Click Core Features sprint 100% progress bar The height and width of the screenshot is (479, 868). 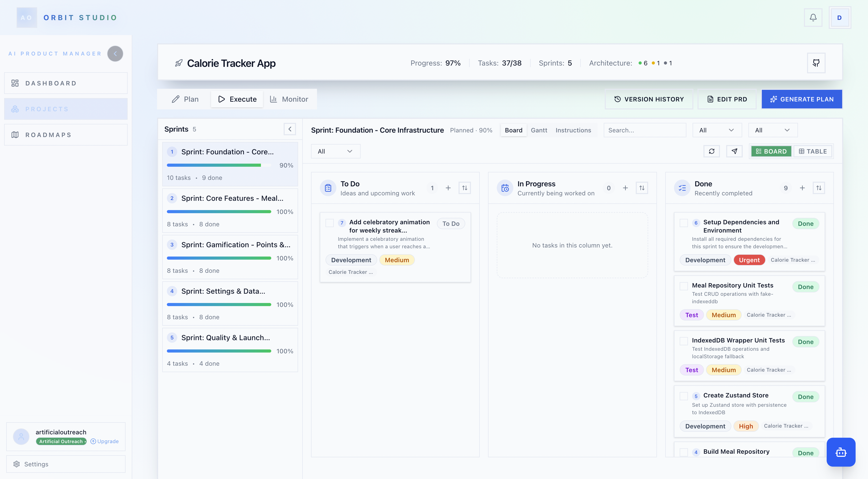pyautogui.click(x=219, y=211)
